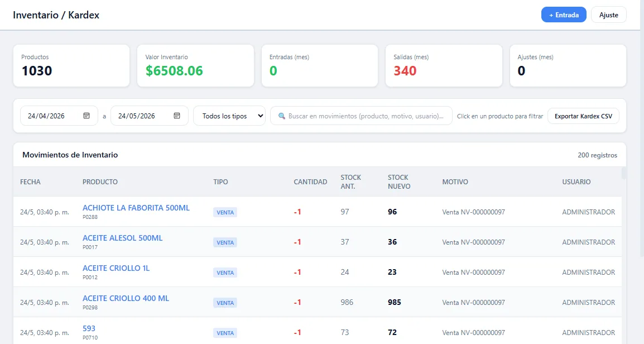Click new stock value 96
This screenshot has width=644, height=344.
pyautogui.click(x=392, y=212)
